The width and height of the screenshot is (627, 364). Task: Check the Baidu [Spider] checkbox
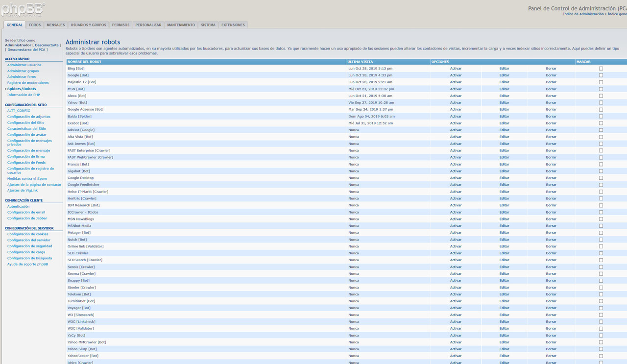click(x=601, y=117)
